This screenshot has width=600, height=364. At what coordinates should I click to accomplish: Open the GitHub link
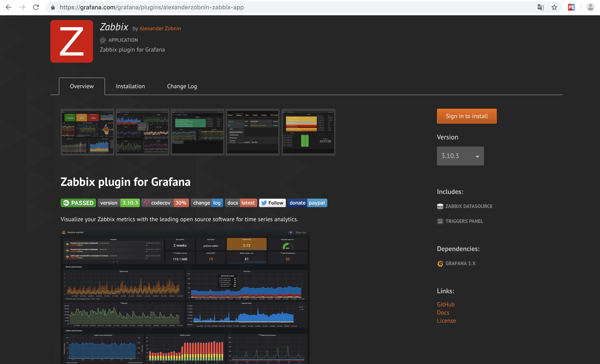pyautogui.click(x=446, y=304)
